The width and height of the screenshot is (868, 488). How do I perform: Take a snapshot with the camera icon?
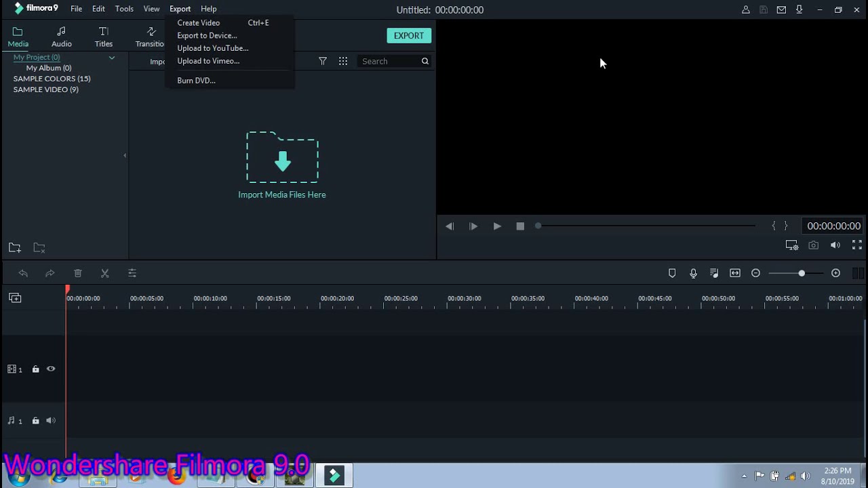pos(814,245)
